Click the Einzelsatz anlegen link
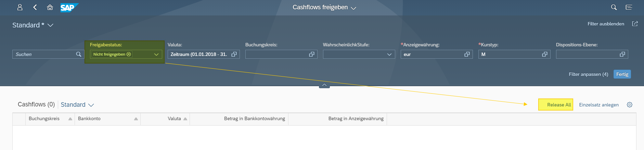 [x=599, y=105]
